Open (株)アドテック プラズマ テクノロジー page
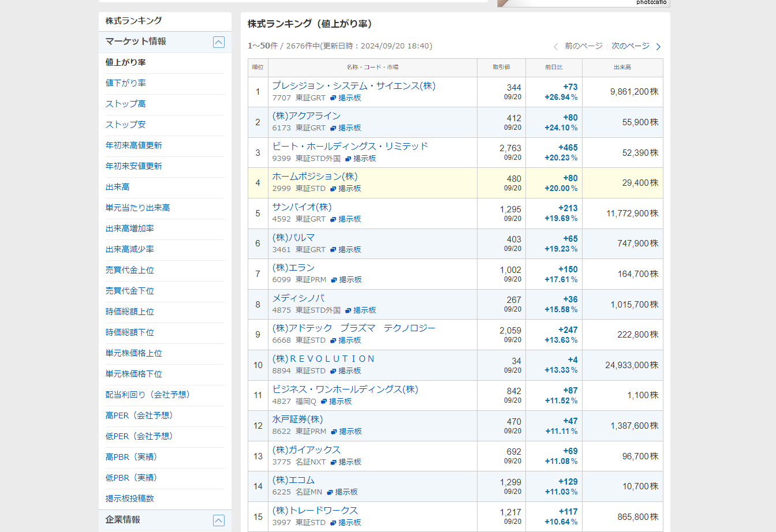The height and width of the screenshot is (532, 776). (354, 328)
